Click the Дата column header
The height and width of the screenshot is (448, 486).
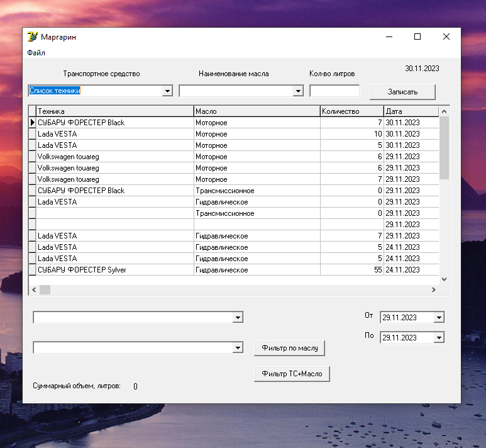click(412, 111)
